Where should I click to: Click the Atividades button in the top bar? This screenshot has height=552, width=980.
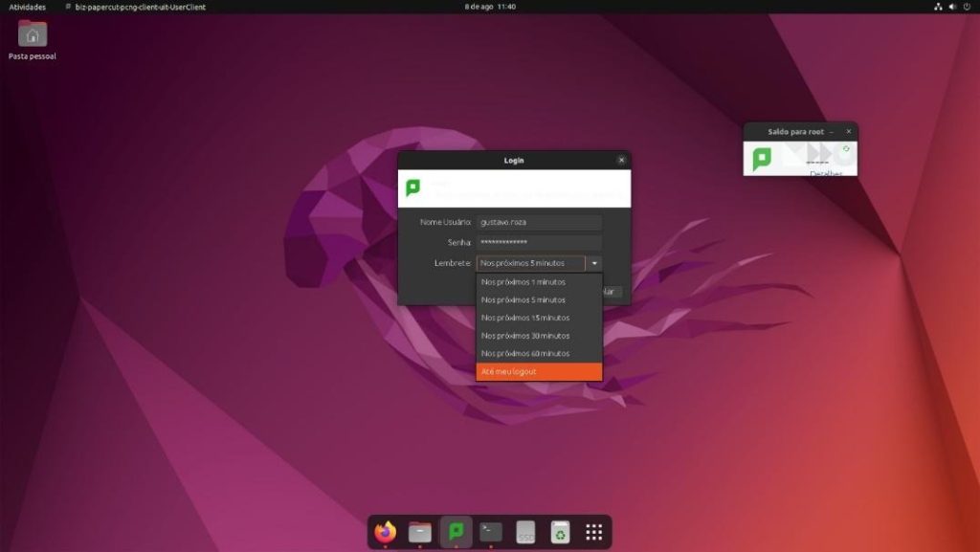[x=27, y=7]
